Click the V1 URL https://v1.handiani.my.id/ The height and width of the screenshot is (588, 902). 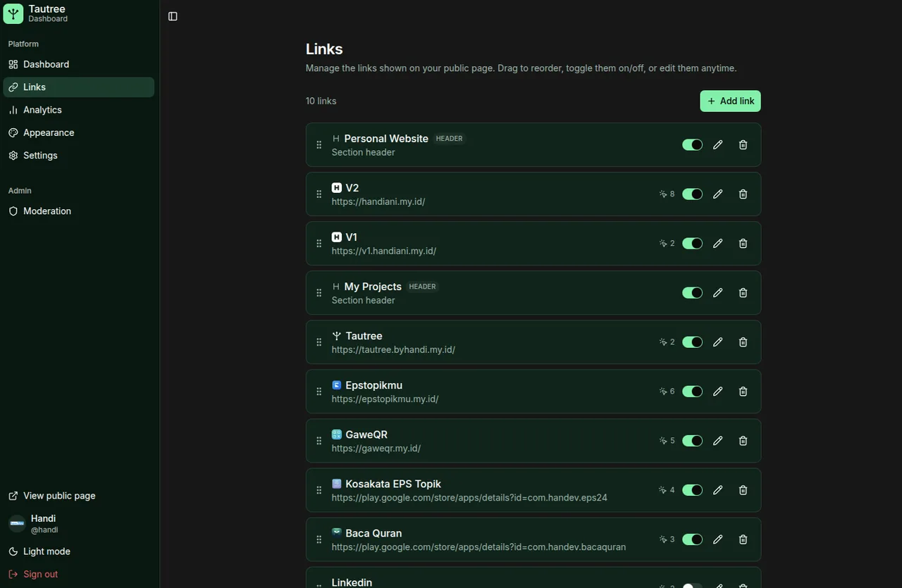tap(384, 251)
